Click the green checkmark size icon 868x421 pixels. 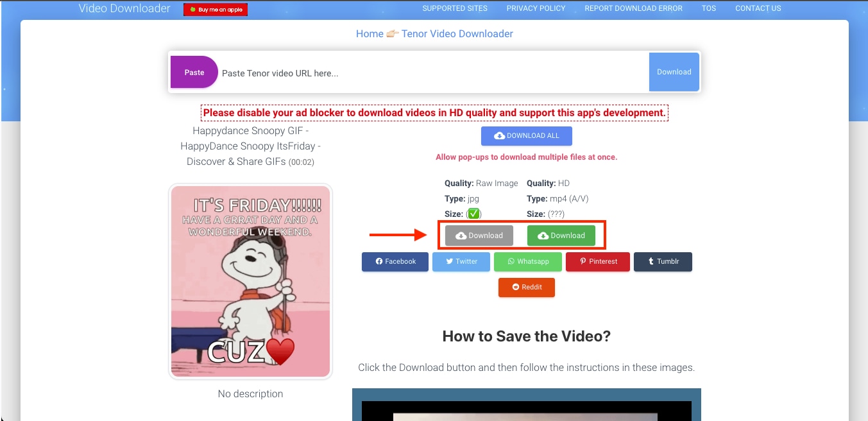tap(473, 214)
